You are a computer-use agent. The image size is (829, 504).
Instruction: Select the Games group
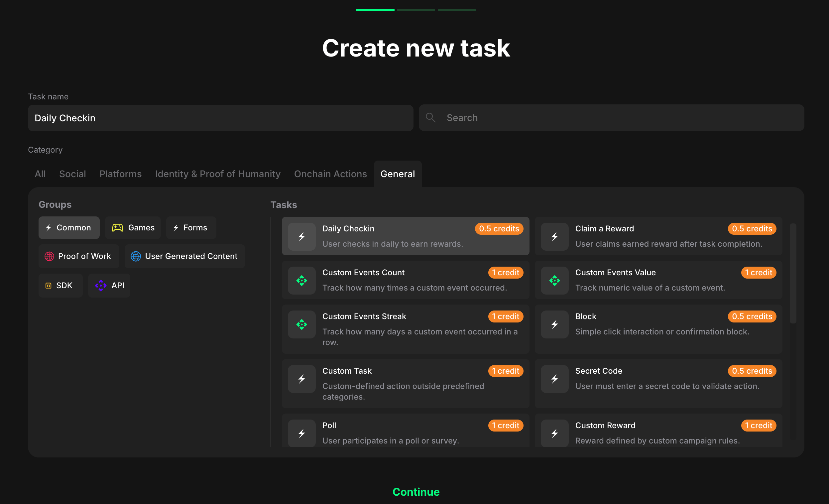pos(133,228)
